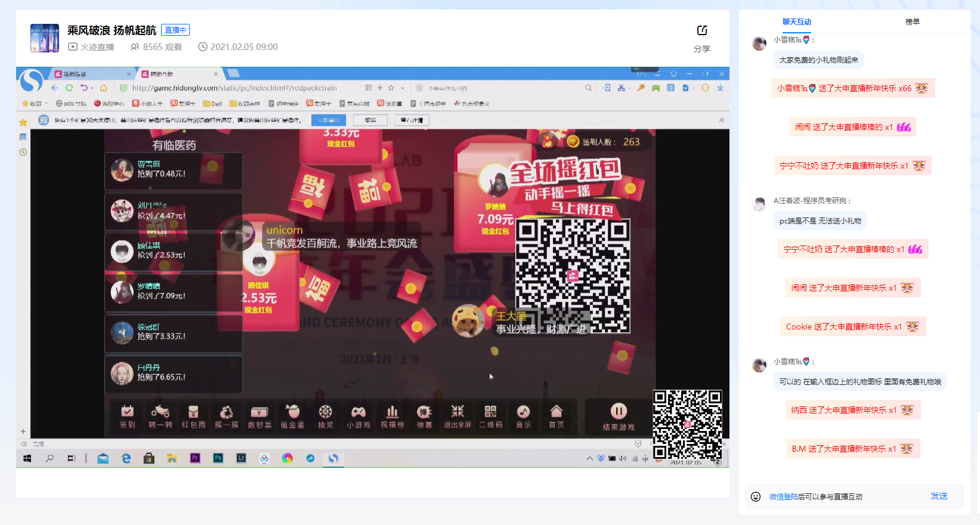Open the Dell bookmarks folder
980x525 pixels.
click(x=212, y=104)
